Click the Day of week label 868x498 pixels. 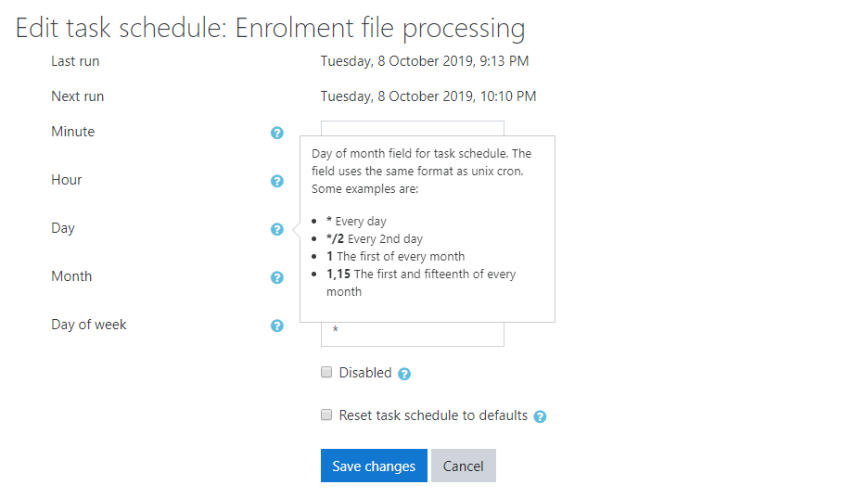click(89, 325)
